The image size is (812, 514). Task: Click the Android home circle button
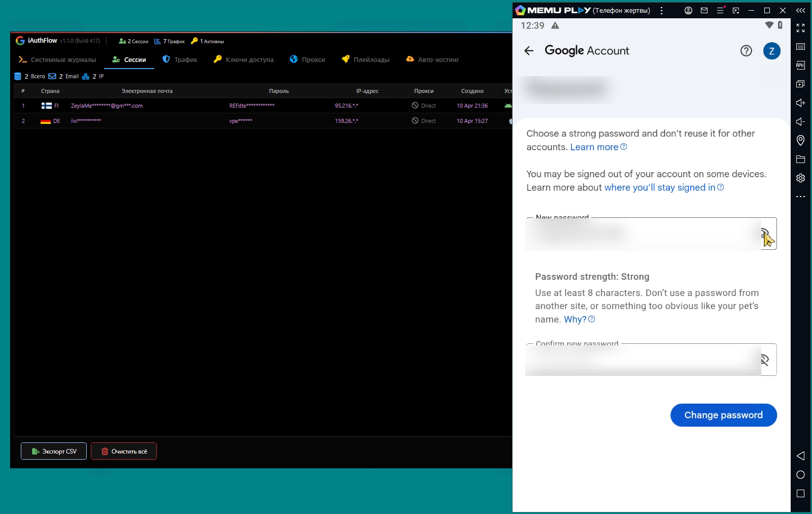tap(800, 474)
